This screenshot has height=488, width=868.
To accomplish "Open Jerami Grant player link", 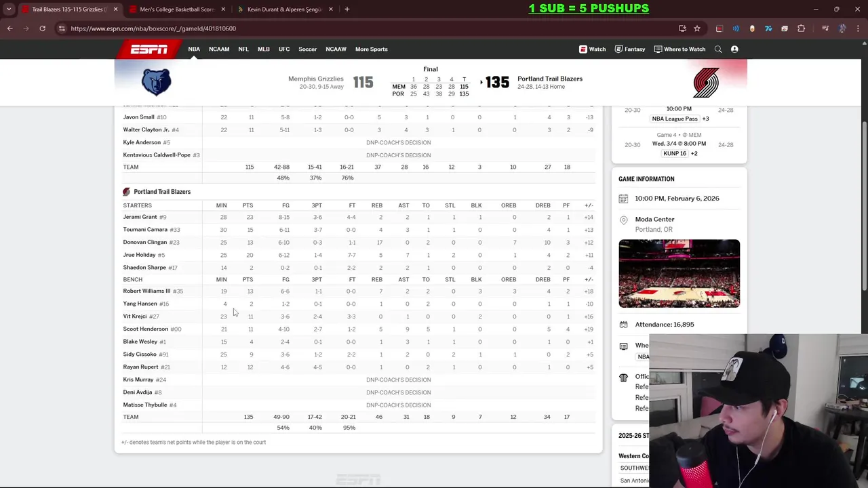I will (140, 217).
